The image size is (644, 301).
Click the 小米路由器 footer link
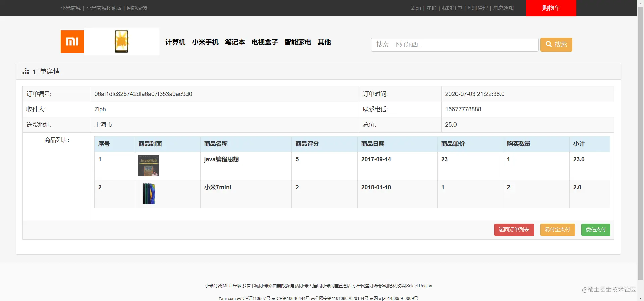click(x=271, y=286)
